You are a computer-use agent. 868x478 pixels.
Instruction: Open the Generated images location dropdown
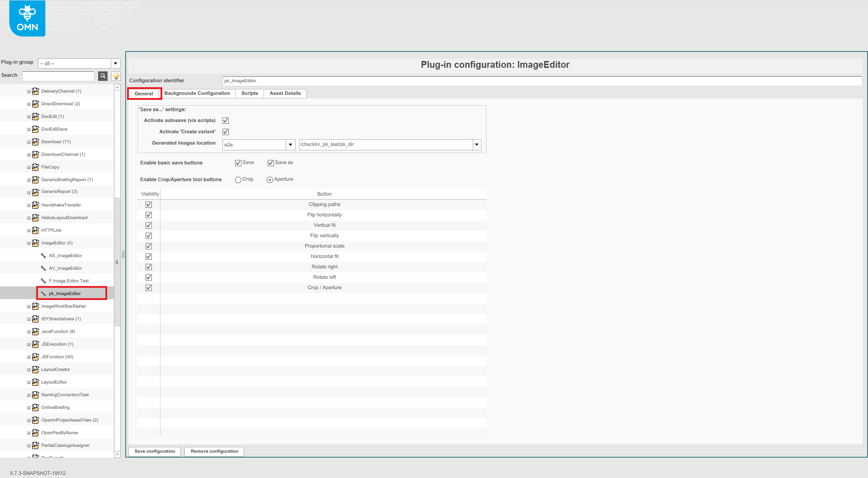coord(291,145)
